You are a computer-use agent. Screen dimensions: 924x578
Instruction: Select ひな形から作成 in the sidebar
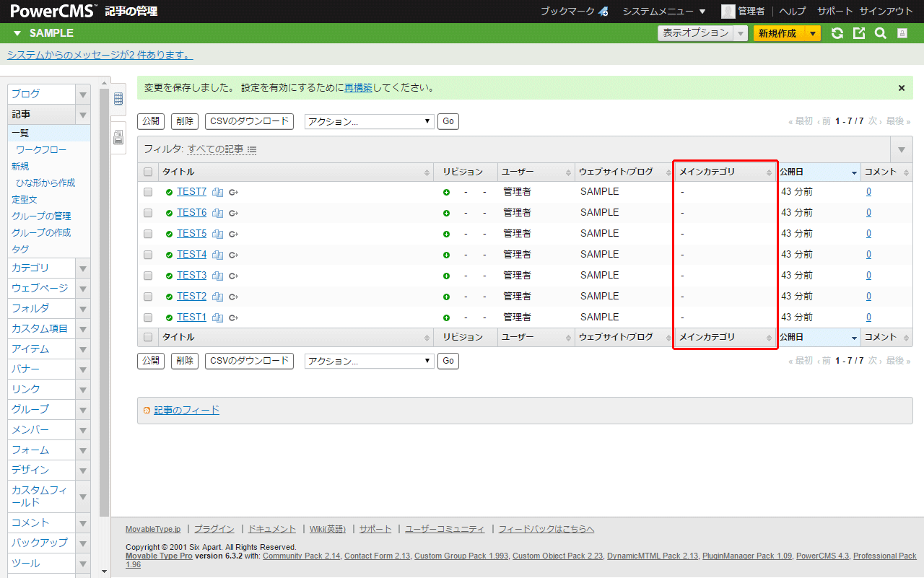coord(45,183)
